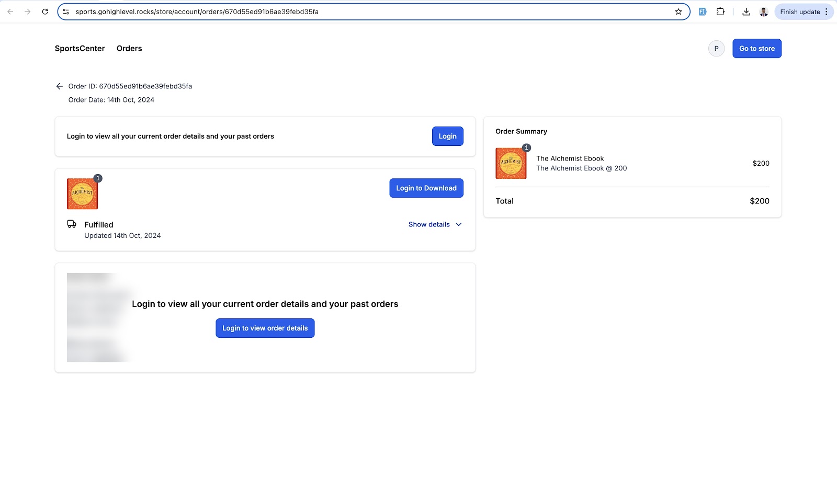
Task: Click the Go to store button
Action: [757, 49]
